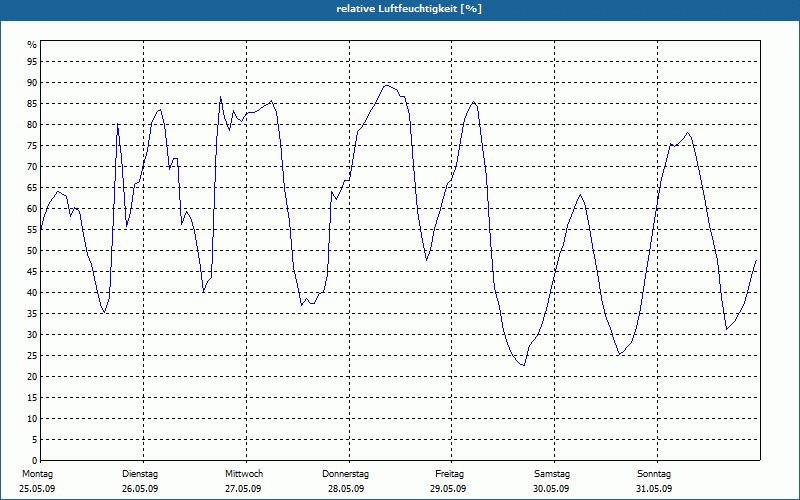Click the y-axis value '0'

tap(35, 461)
